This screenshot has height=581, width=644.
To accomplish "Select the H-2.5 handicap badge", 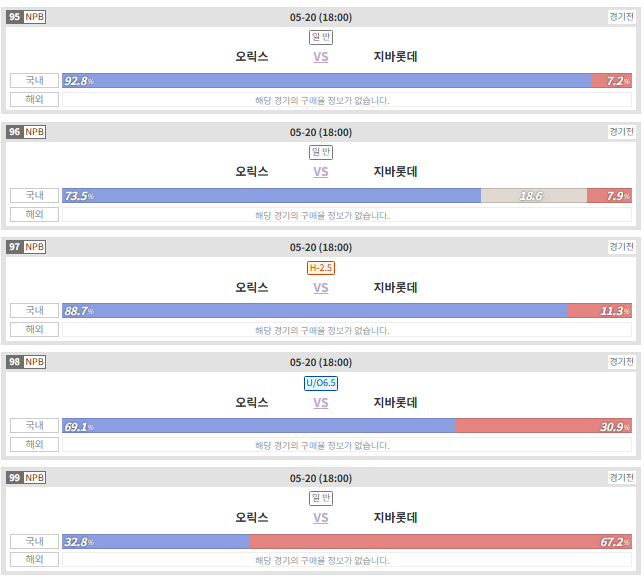I will [321, 268].
